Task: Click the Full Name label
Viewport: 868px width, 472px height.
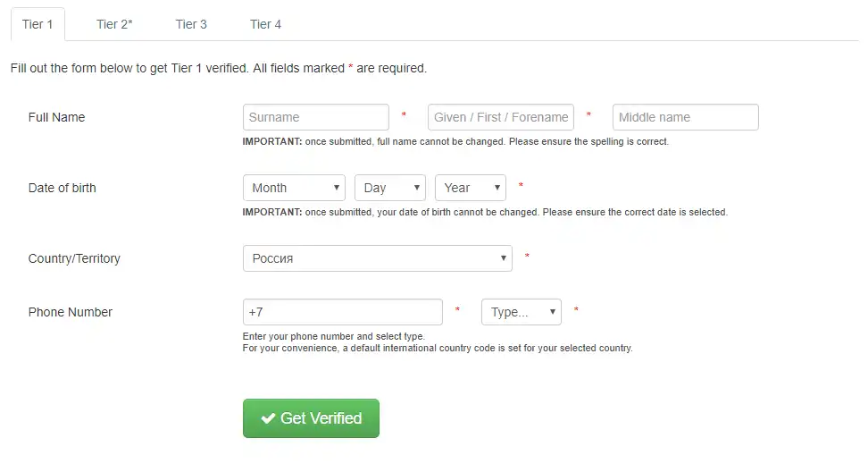Action: click(56, 117)
